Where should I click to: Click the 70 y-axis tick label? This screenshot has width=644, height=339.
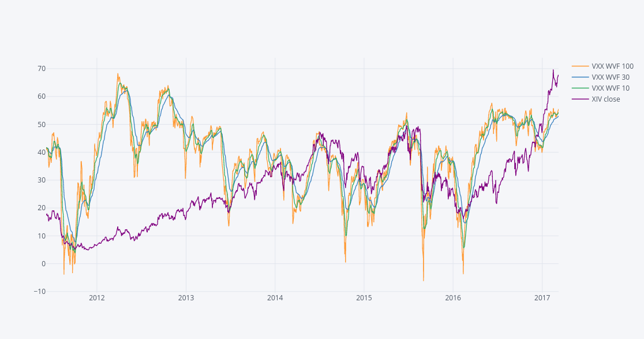point(42,69)
